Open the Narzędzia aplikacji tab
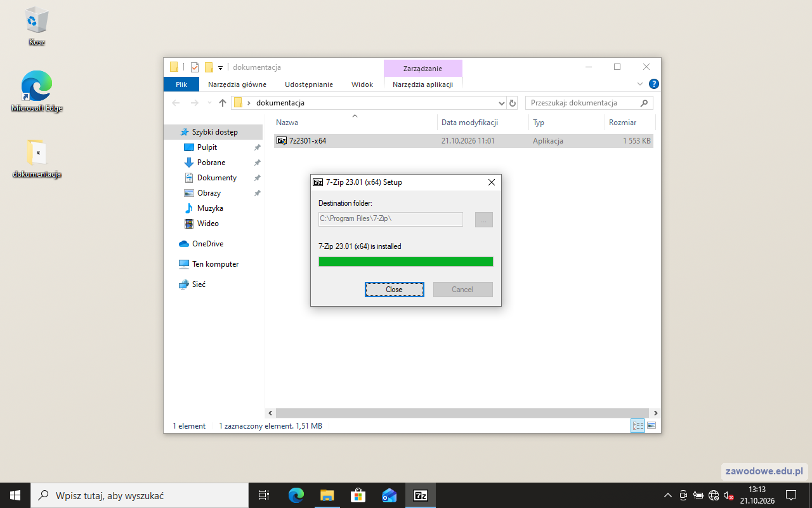The height and width of the screenshot is (508, 812). pos(422,84)
